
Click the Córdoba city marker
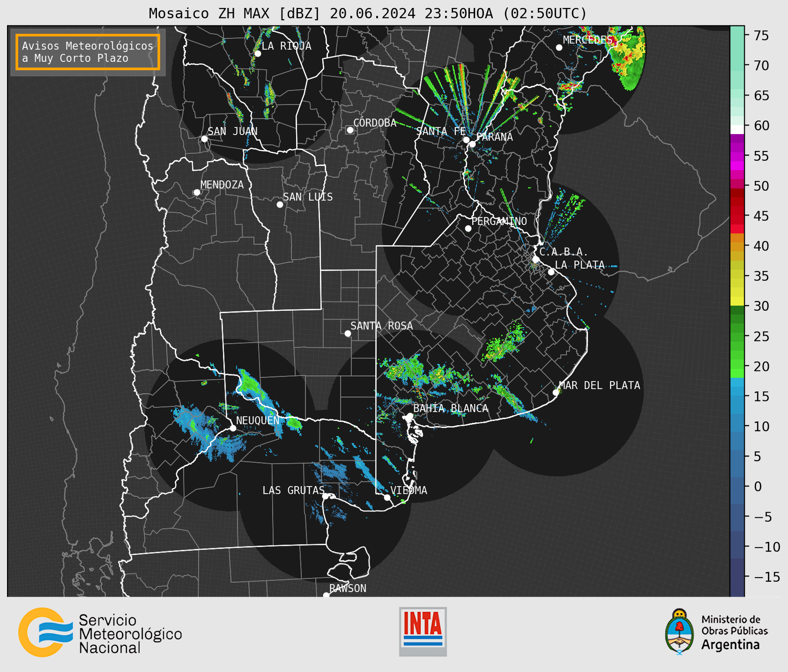tap(350, 130)
